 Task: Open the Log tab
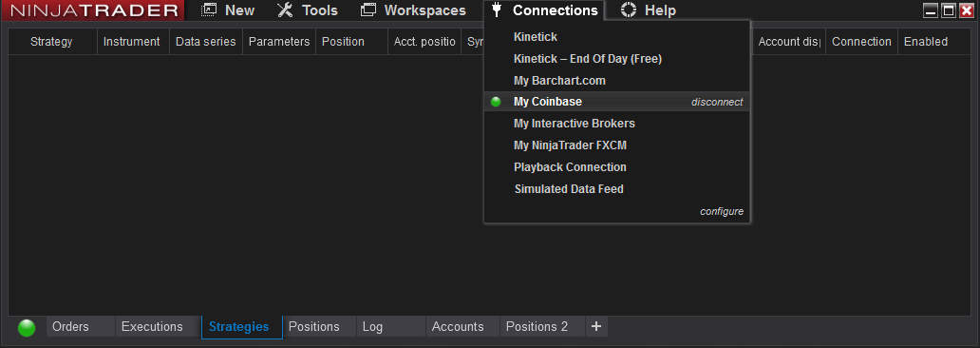point(390,327)
